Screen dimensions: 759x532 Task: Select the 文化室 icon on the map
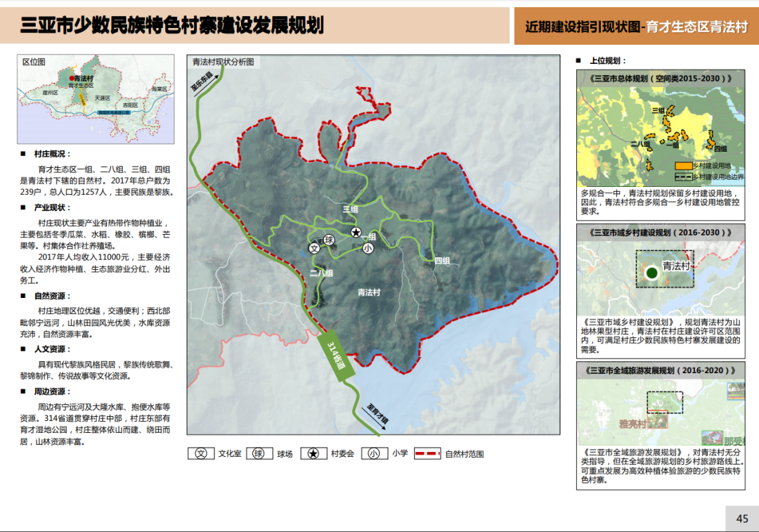tap(314, 247)
